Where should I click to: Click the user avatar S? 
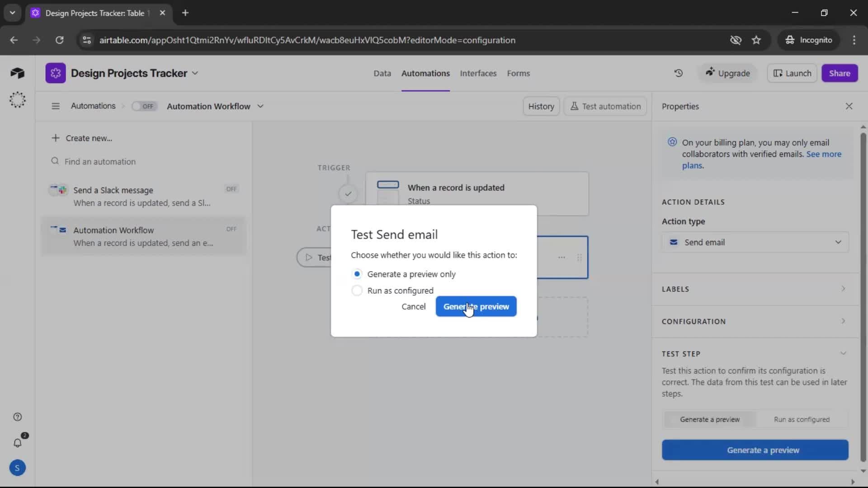pos(17,468)
